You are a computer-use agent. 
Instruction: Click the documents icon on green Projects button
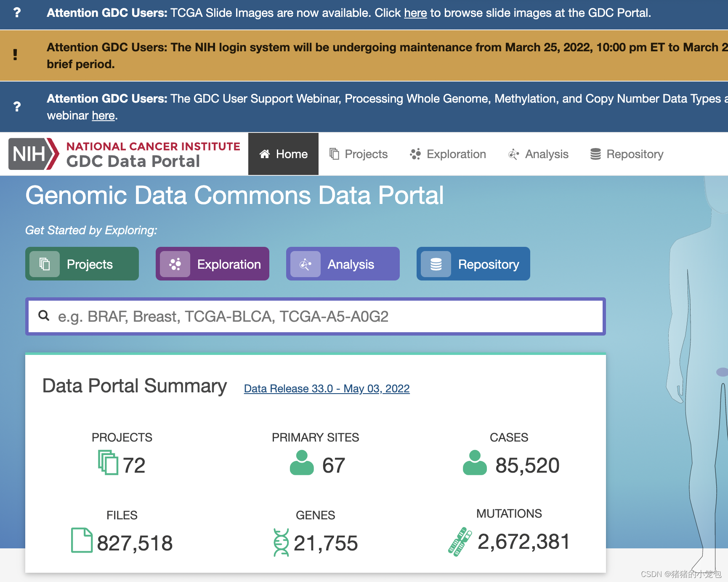[x=45, y=264]
